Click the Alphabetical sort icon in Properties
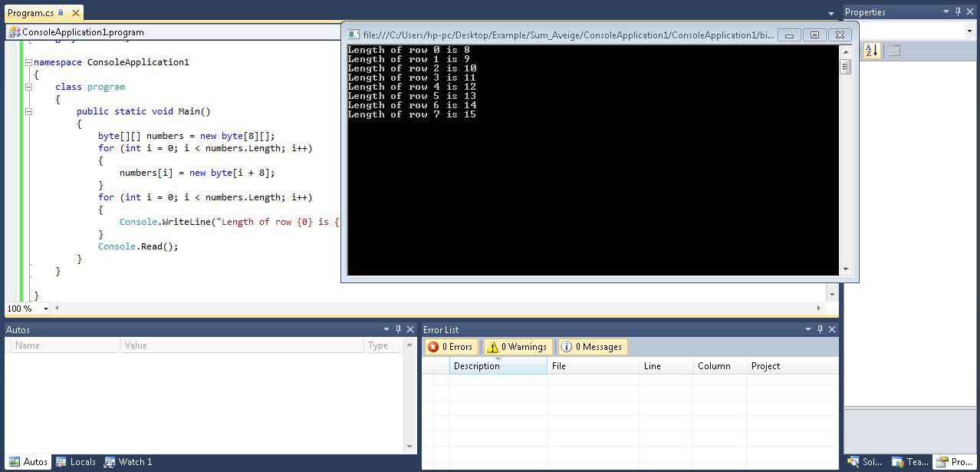980x472 pixels. coord(872,51)
